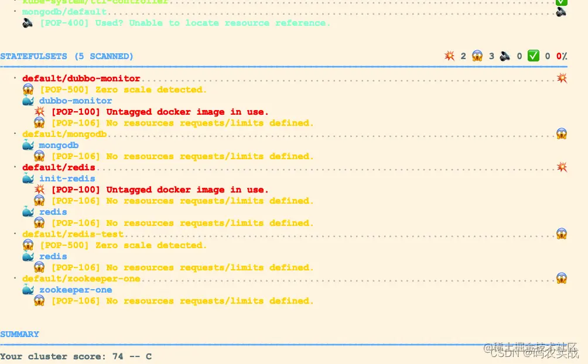Click the scream emoji ending the default/zookeeper-one row
The image size is (588, 364).
pyautogui.click(x=562, y=279)
